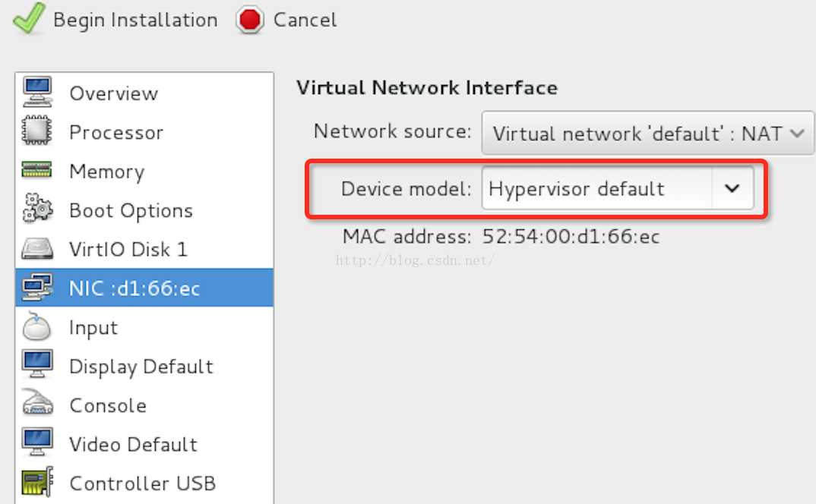Select the Memory RAM stick icon
Image resolution: width=816 pixels, height=504 pixels.
click(37, 170)
